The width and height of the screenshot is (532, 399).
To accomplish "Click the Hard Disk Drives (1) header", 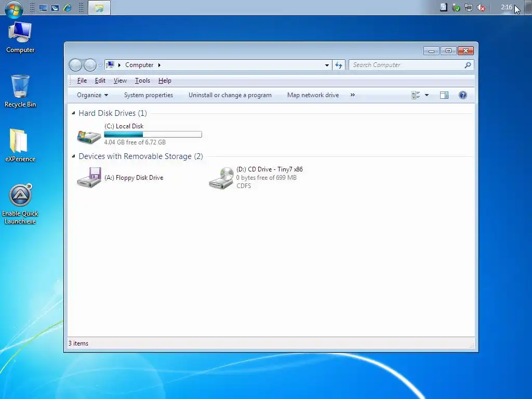I will coord(113,113).
